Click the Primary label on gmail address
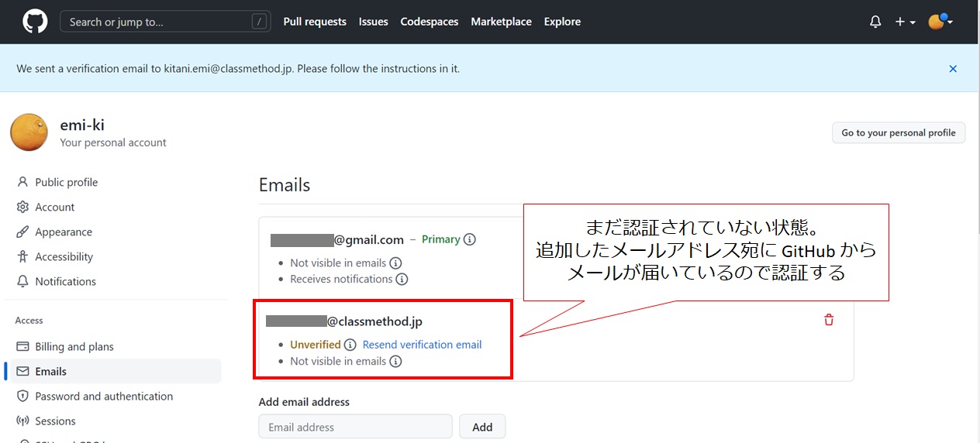Viewport: 980px width, 443px height. (x=441, y=239)
